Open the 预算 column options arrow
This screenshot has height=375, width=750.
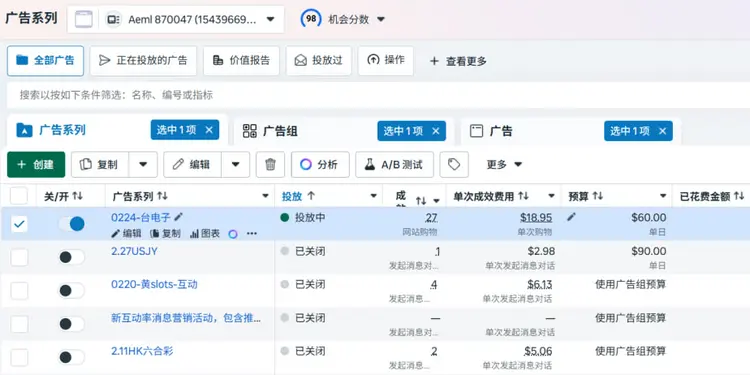(x=663, y=196)
